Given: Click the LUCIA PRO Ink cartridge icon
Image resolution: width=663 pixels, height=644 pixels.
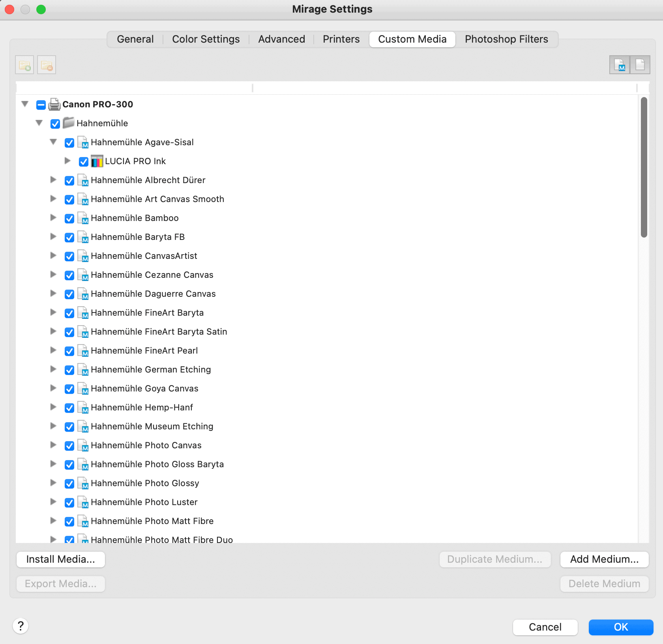Looking at the screenshot, I should pos(97,161).
